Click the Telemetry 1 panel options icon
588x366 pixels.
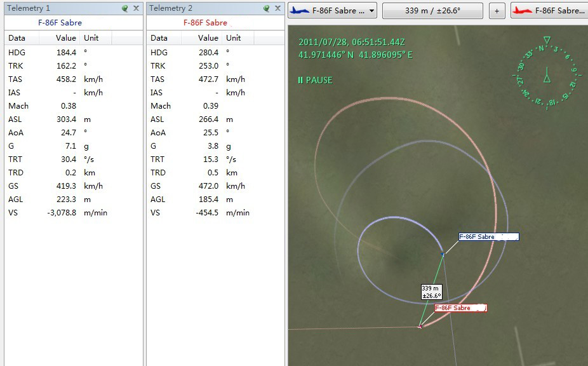point(125,8)
